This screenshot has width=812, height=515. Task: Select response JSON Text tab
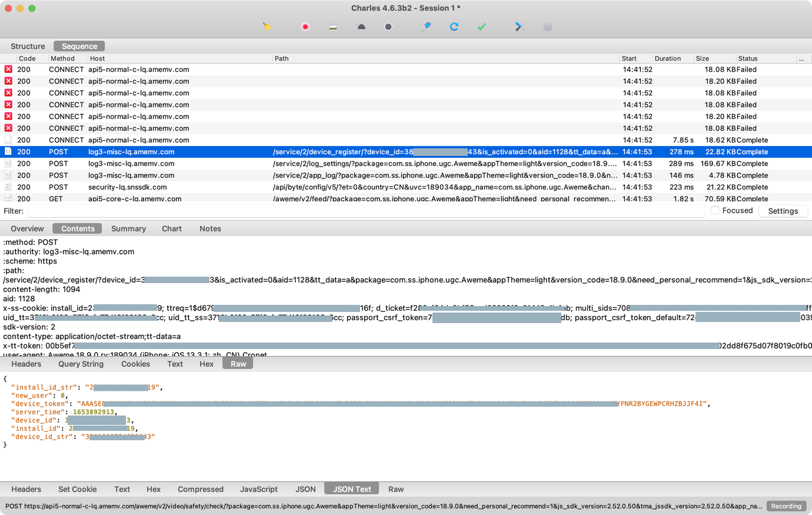(x=352, y=489)
